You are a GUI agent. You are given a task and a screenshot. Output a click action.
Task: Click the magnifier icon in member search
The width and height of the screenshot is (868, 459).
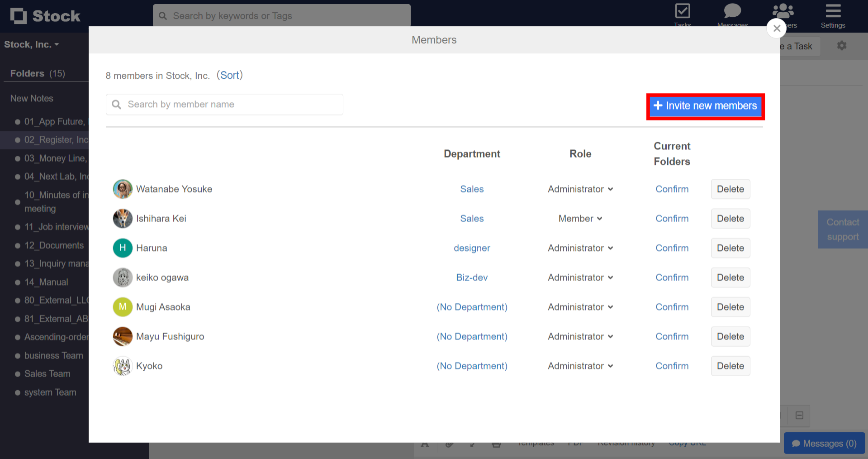tap(117, 104)
